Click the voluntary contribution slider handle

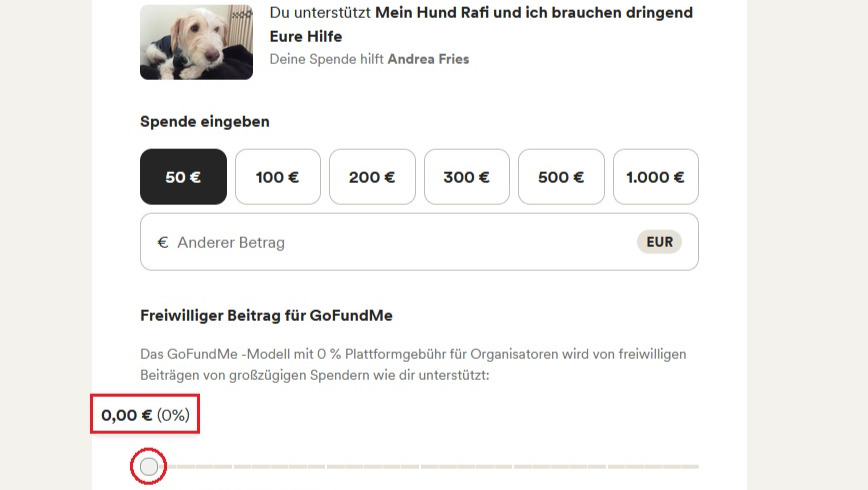[x=148, y=466]
